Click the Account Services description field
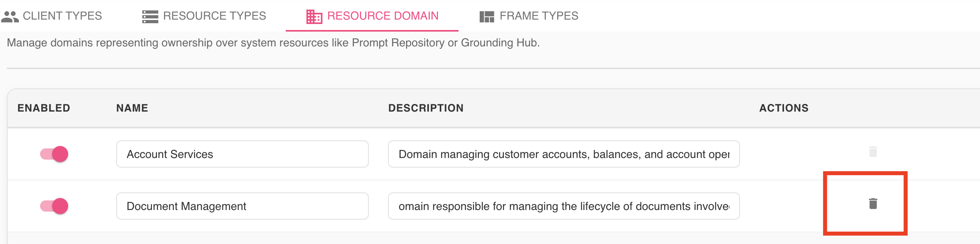 pos(564,154)
